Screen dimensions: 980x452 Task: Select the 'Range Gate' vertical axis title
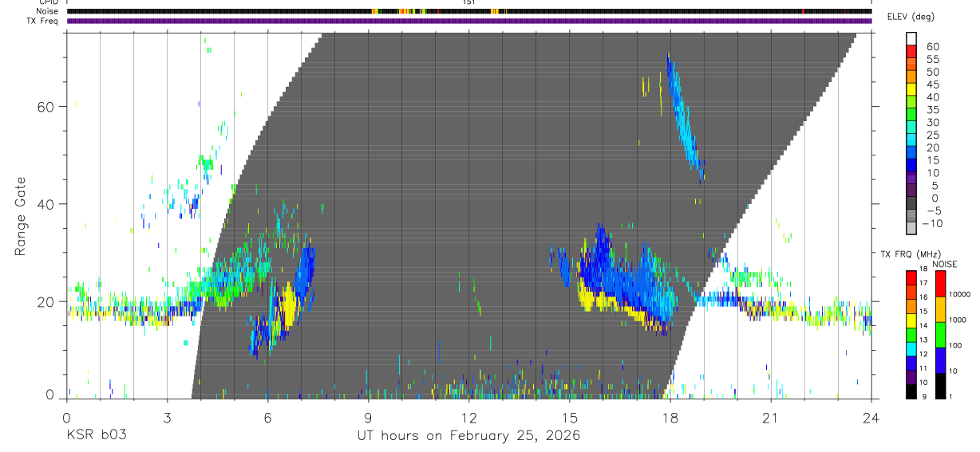22,217
